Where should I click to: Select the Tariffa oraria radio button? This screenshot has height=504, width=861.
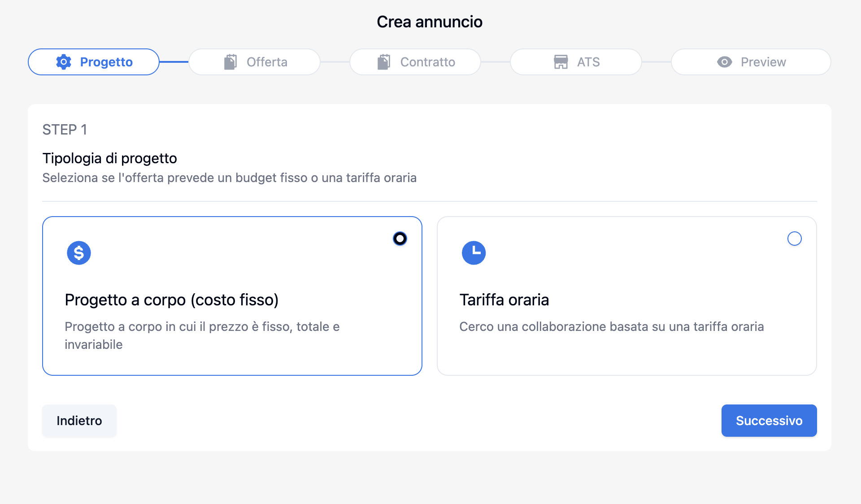click(x=794, y=239)
